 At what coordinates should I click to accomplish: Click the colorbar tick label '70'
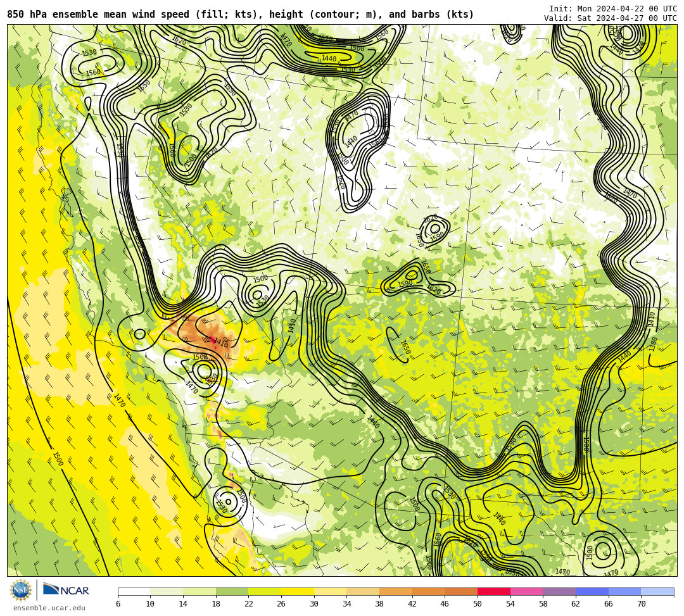point(641,604)
